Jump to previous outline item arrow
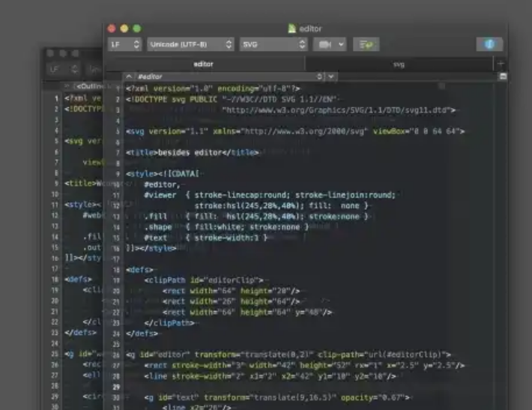 [129, 76]
